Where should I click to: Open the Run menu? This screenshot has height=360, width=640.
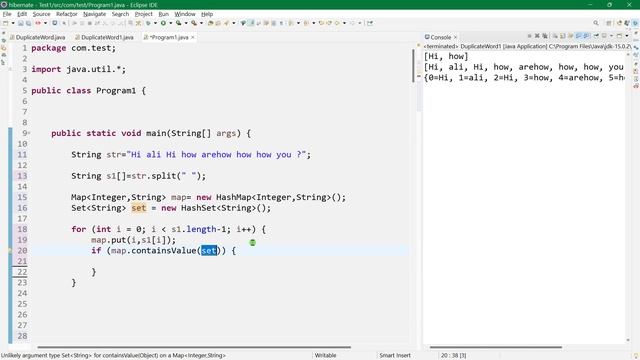163,14
